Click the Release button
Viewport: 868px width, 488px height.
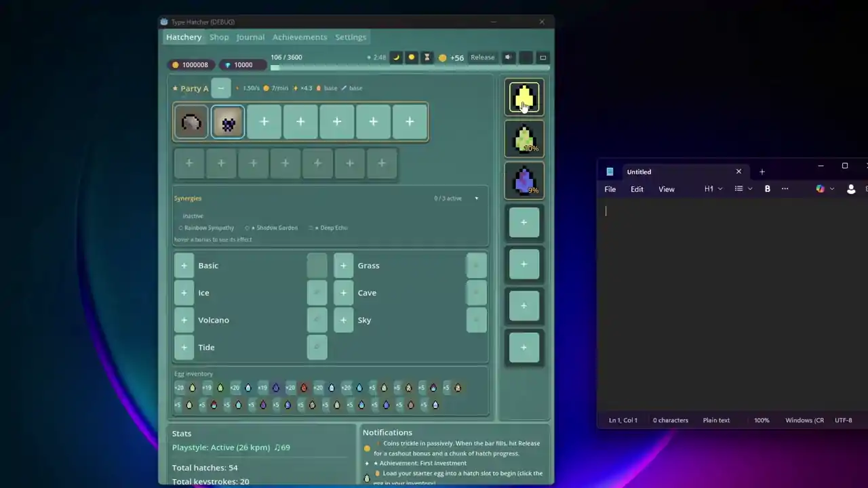pyautogui.click(x=482, y=58)
